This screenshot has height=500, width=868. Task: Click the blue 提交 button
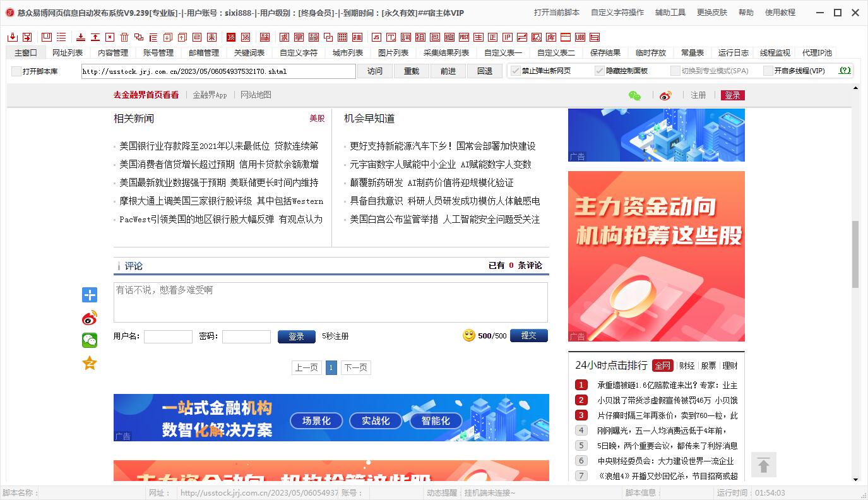529,336
